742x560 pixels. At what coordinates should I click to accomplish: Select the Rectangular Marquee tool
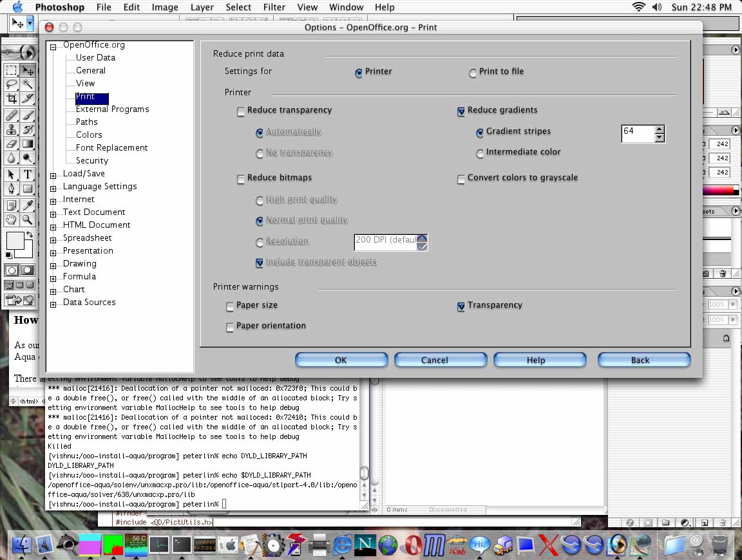(12, 70)
